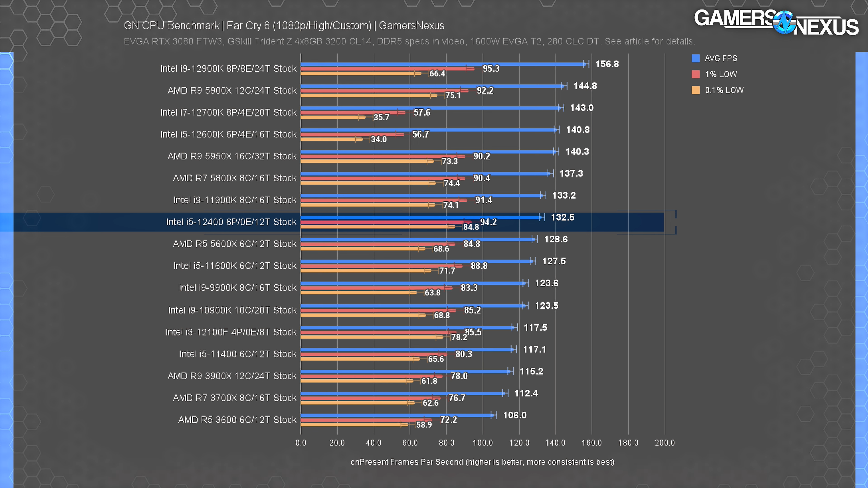
Task: Select label 'AMD R7 5800X 8C/16T Stock'
Action: pyautogui.click(x=235, y=178)
